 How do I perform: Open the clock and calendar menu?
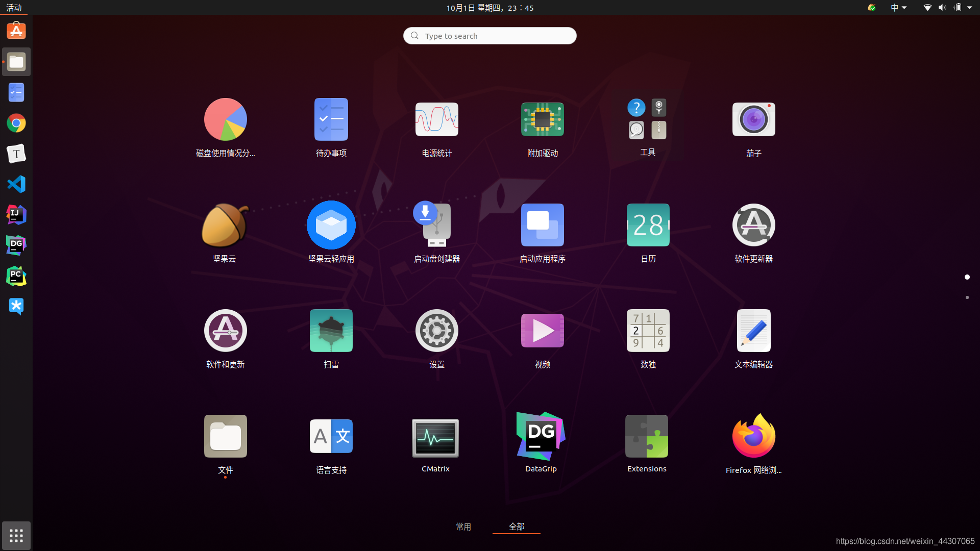pos(490,8)
